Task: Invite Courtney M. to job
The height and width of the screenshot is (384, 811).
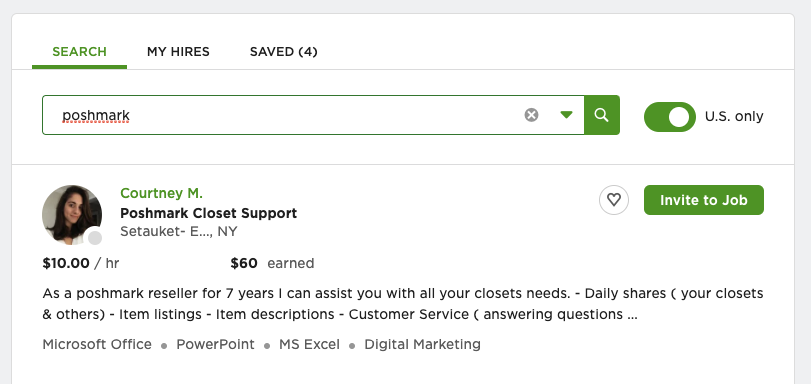Action: click(x=703, y=200)
